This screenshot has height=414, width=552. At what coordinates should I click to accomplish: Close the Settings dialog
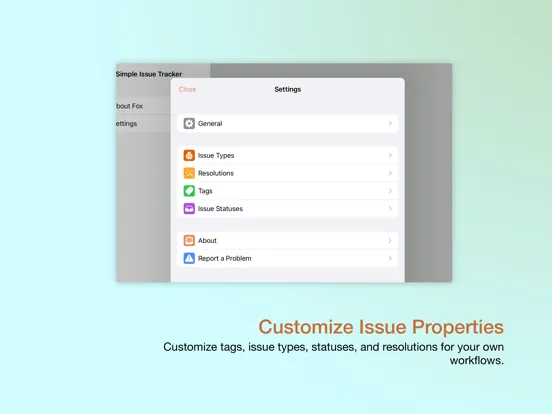click(x=187, y=89)
